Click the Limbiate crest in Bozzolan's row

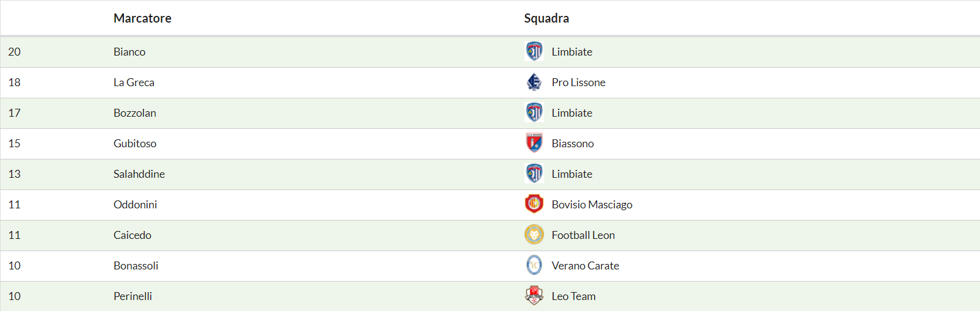pos(534,112)
